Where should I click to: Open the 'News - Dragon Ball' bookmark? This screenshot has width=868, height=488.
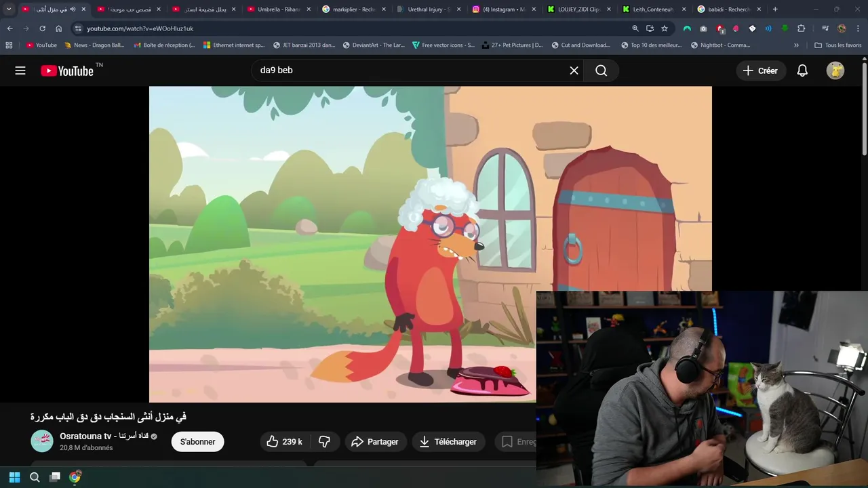click(x=94, y=45)
